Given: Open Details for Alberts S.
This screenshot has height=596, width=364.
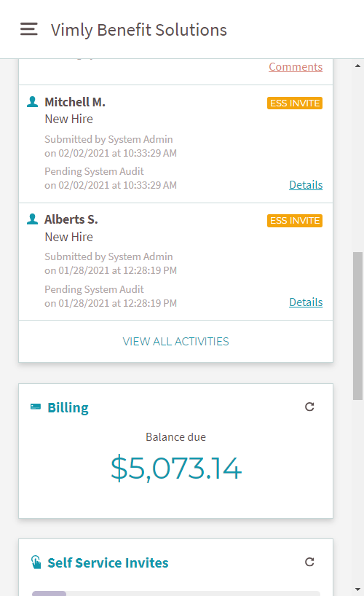Looking at the screenshot, I should click(306, 302).
